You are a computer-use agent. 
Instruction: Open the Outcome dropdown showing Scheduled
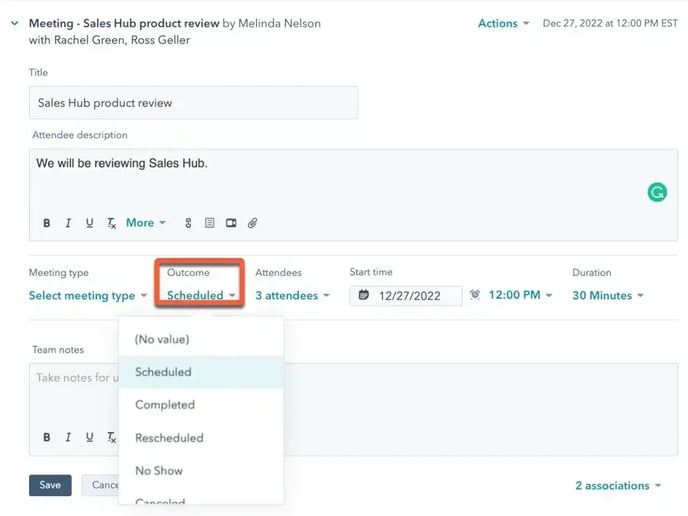(201, 295)
